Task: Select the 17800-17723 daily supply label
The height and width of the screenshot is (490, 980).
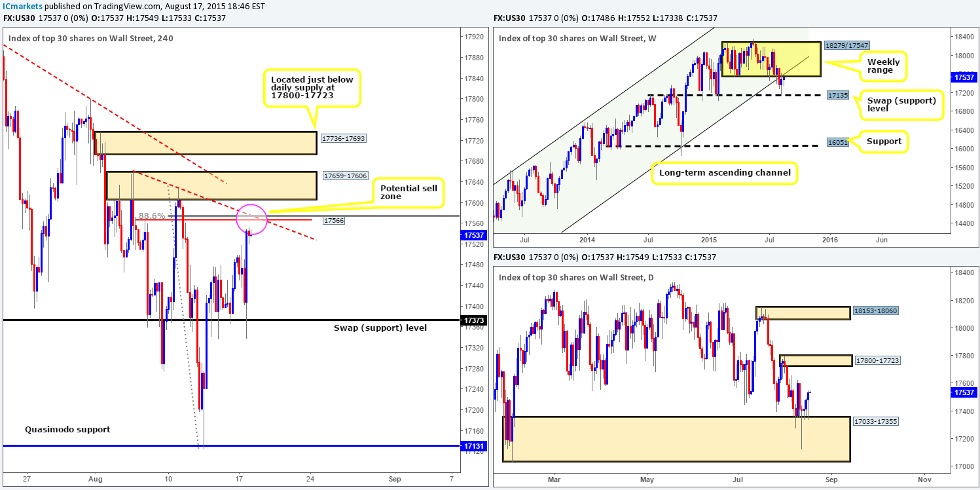Action: click(877, 360)
